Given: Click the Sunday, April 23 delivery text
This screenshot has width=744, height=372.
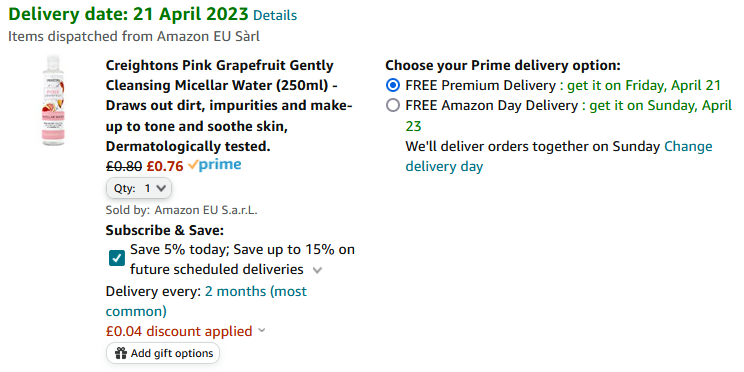Looking at the screenshot, I should coord(568,115).
